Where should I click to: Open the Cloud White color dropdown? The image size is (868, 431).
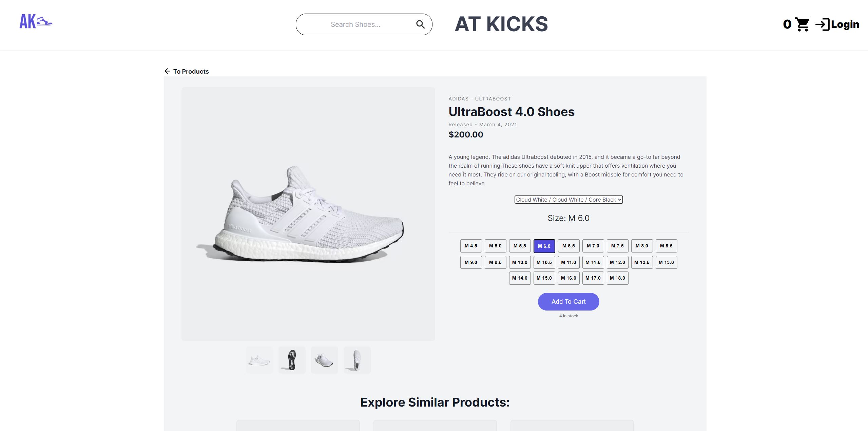pos(568,200)
